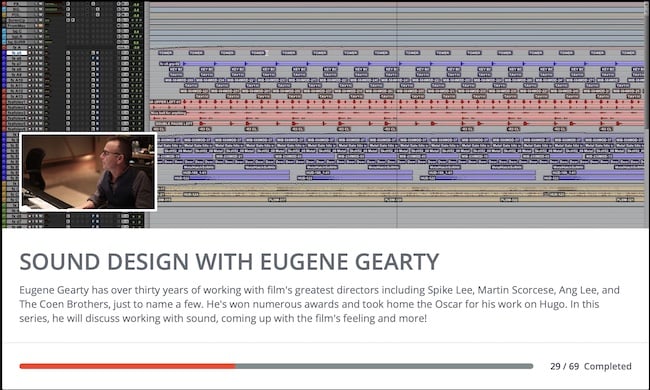Select the white highlighted track name
The height and width of the screenshot is (390, 650).
pyautogui.click(x=17, y=53)
